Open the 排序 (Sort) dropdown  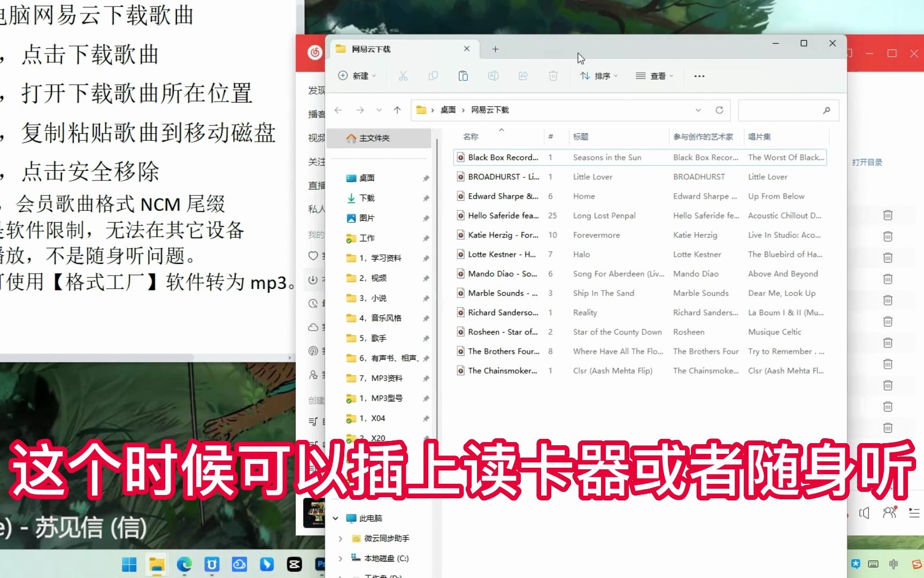click(x=599, y=76)
